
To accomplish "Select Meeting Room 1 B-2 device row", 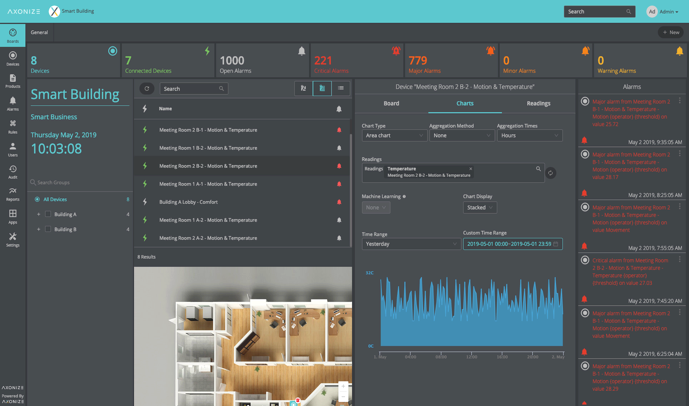I will tap(242, 148).
